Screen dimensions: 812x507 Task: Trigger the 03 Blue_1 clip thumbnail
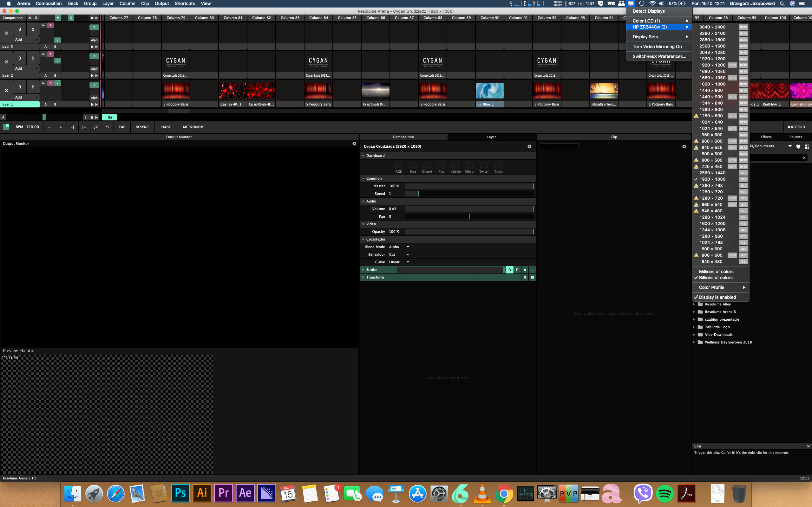489,91
